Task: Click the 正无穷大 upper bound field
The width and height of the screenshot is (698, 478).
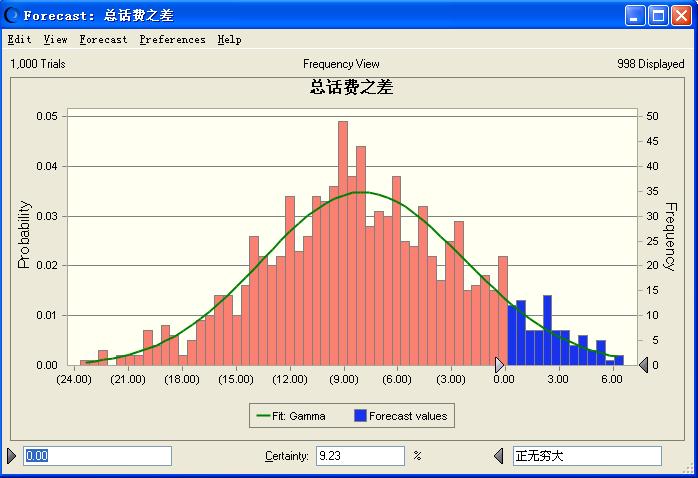Action: click(587, 456)
